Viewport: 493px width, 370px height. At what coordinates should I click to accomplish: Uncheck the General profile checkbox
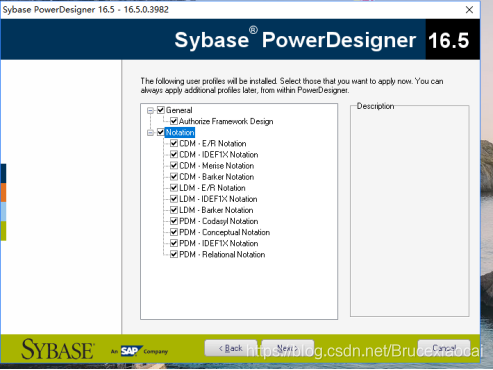(x=161, y=110)
